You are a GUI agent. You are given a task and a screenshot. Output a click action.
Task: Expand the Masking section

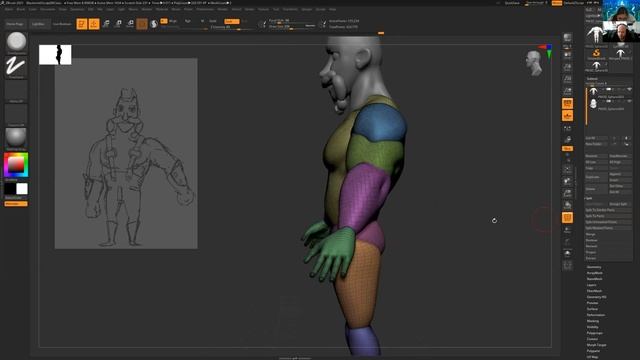pos(593,321)
